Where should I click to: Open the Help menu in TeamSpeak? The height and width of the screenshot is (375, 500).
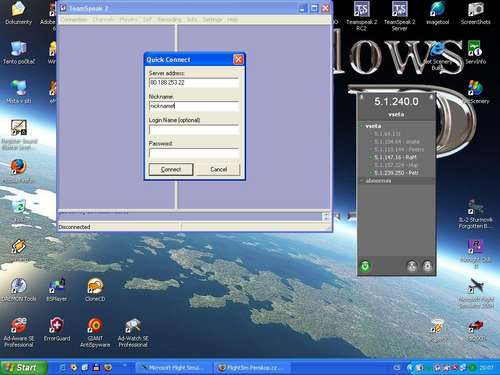[232, 20]
